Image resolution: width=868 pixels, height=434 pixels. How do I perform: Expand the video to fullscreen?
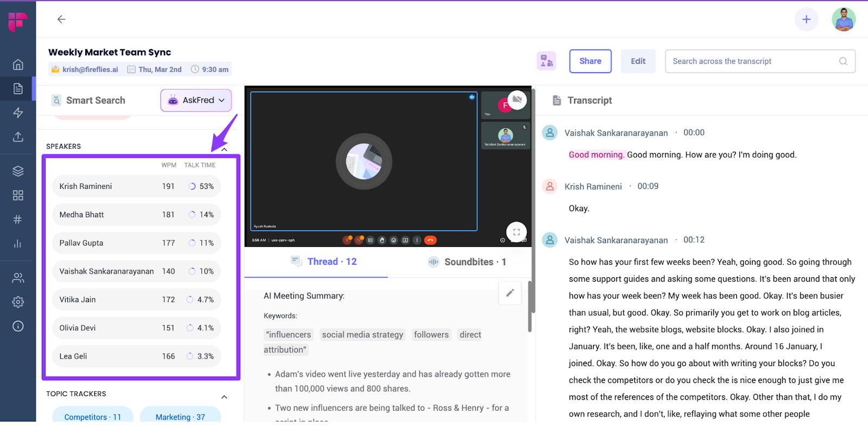pos(516,232)
